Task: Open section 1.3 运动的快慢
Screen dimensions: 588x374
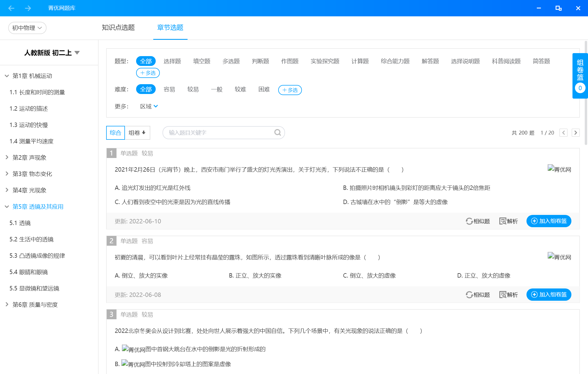Action: 29,125
